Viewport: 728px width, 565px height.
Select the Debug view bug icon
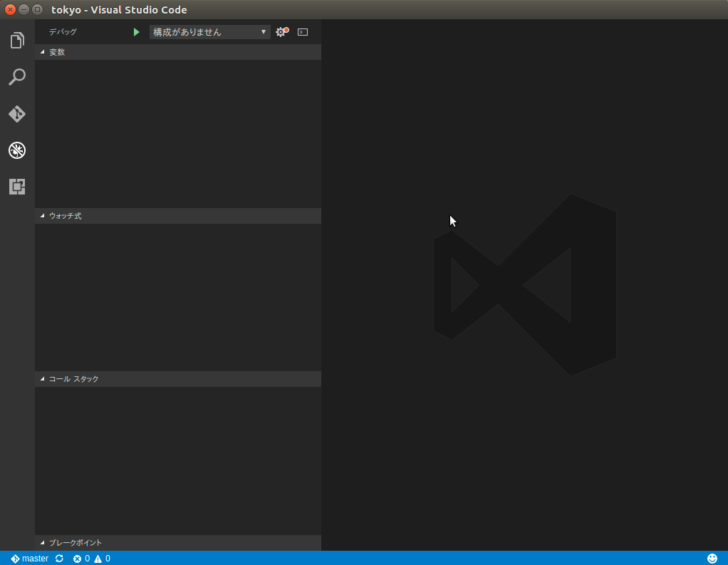tap(17, 150)
